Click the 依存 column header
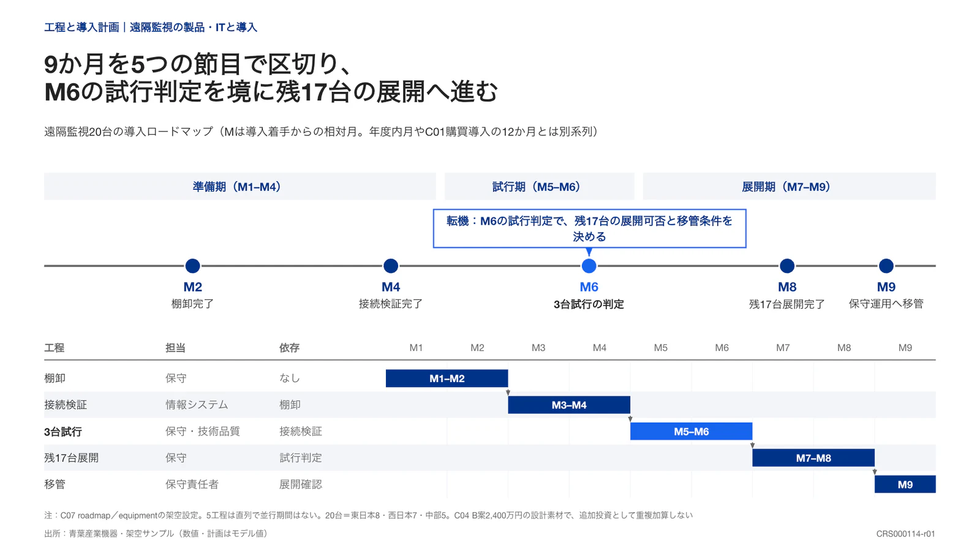 click(x=290, y=348)
